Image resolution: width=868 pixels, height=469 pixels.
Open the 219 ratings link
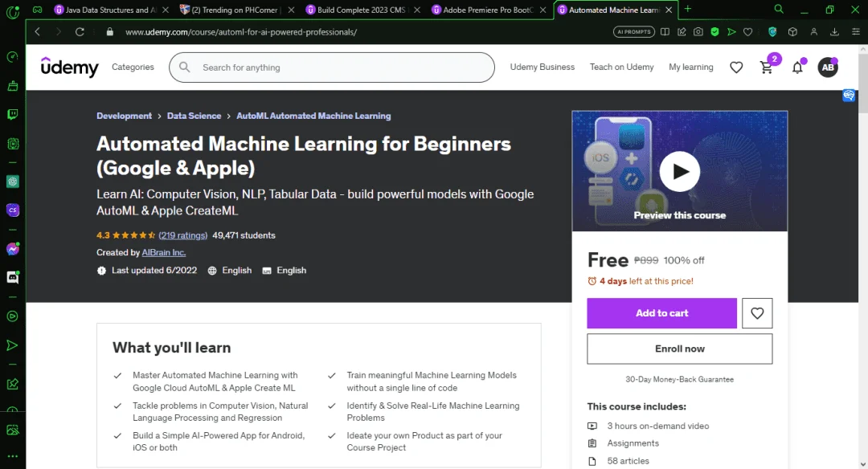point(182,235)
